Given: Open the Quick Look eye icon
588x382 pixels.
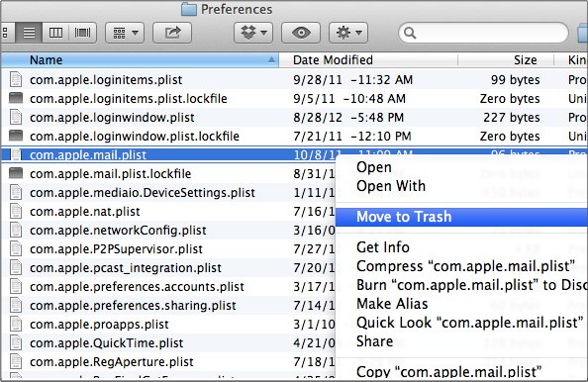Looking at the screenshot, I should tap(301, 33).
